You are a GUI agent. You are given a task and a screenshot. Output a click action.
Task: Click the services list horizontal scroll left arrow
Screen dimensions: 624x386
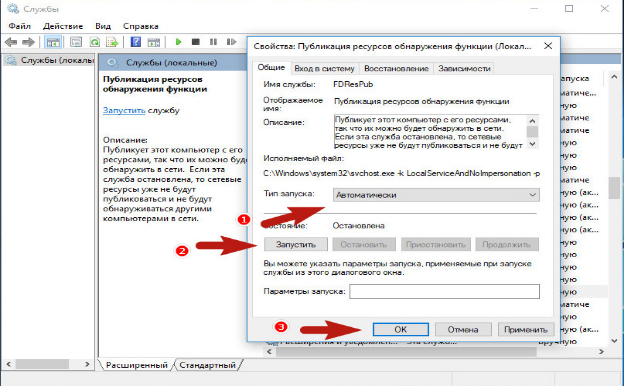pyautogui.click(x=269, y=352)
